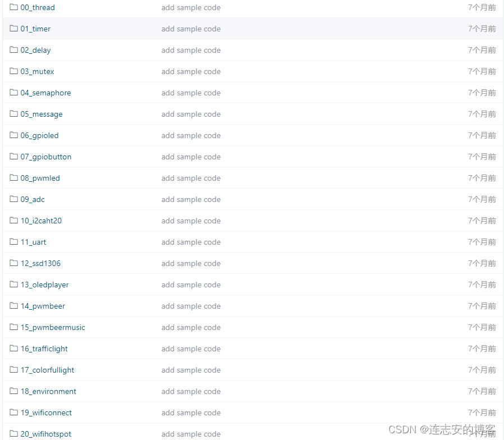Click folder icon beside 01_timer
The height and width of the screenshot is (440, 504).
13,28
